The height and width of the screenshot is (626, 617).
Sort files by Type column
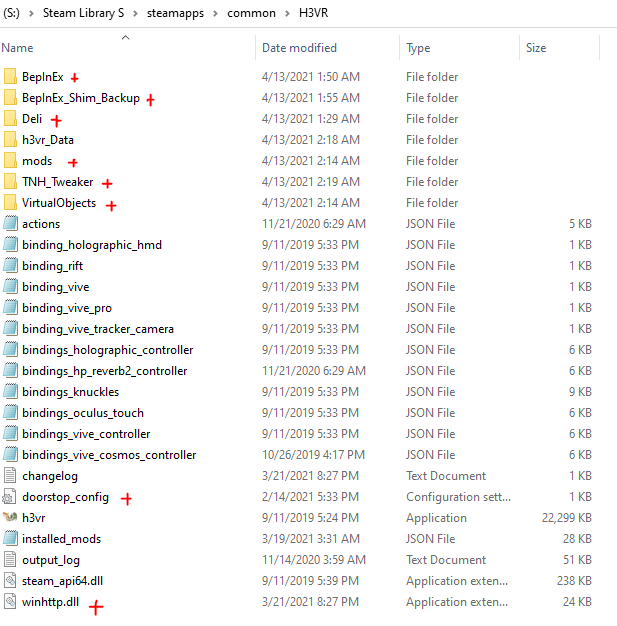tap(418, 48)
